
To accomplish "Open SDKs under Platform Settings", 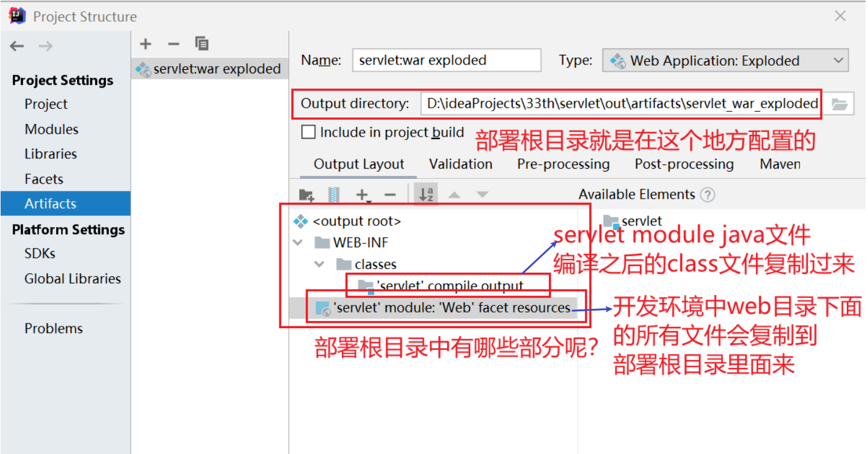I will pos(40,253).
